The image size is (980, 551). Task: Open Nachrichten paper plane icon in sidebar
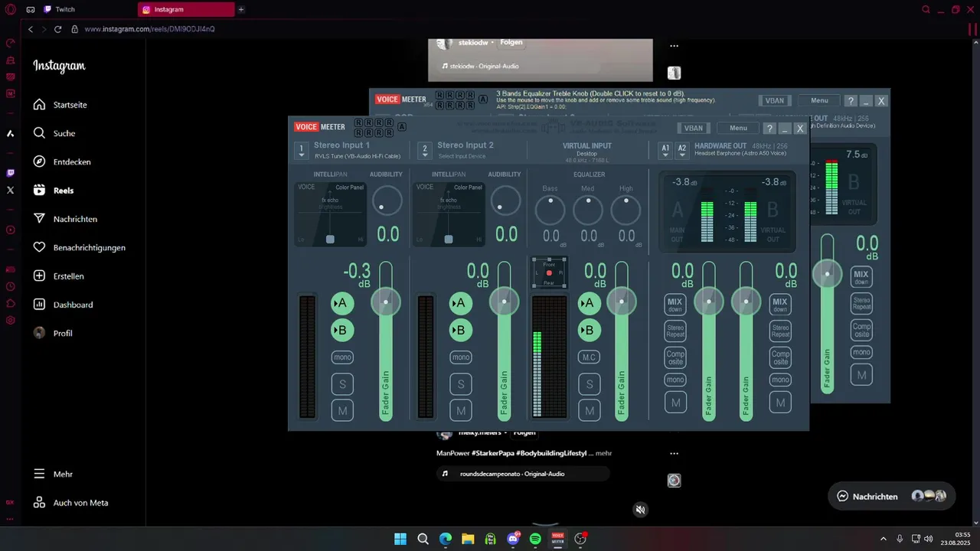click(x=40, y=219)
